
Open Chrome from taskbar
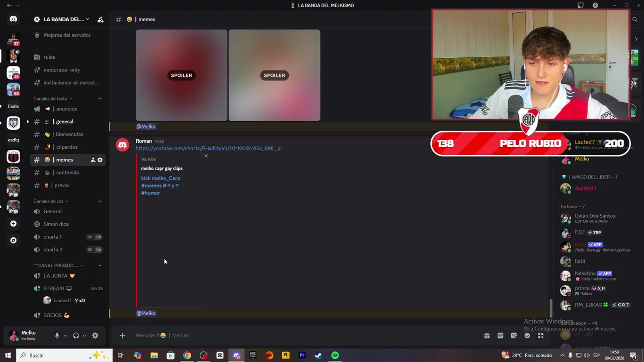coord(187,355)
